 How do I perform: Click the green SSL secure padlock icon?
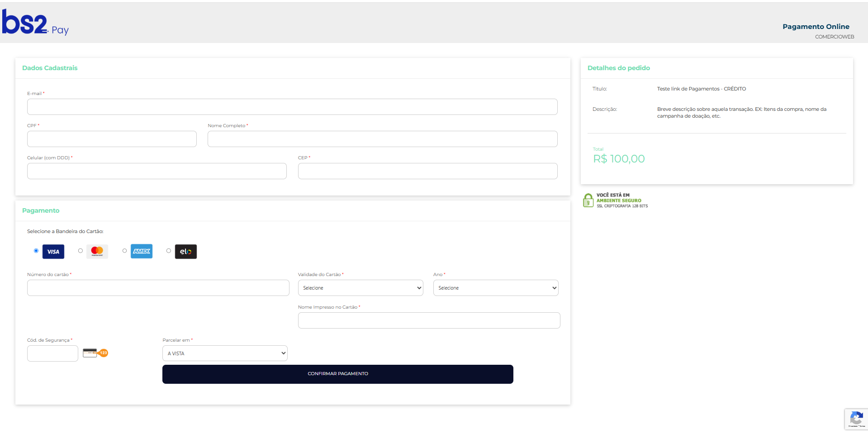pyautogui.click(x=588, y=200)
